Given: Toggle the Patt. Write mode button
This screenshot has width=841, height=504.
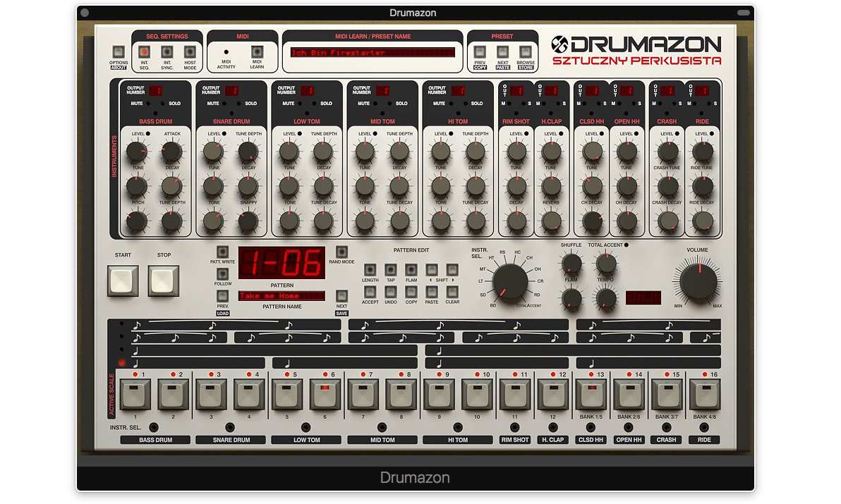Looking at the screenshot, I should point(222,252).
